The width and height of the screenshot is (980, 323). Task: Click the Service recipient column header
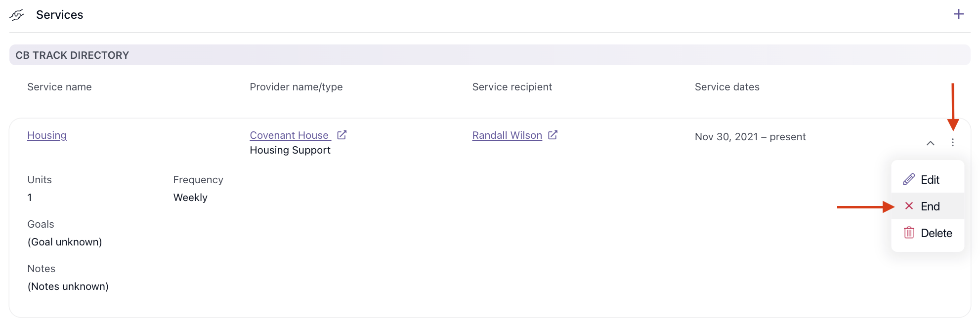(512, 87)
